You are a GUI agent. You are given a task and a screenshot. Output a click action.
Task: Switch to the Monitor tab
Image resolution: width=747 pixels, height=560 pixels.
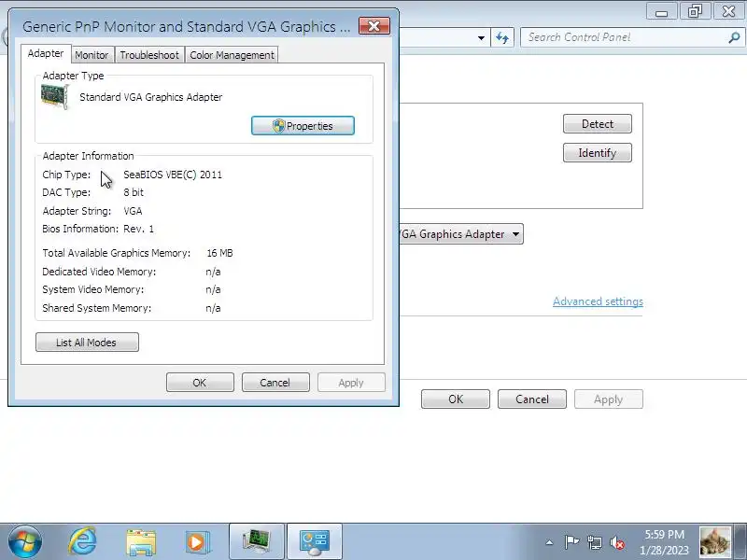(92, 55)
